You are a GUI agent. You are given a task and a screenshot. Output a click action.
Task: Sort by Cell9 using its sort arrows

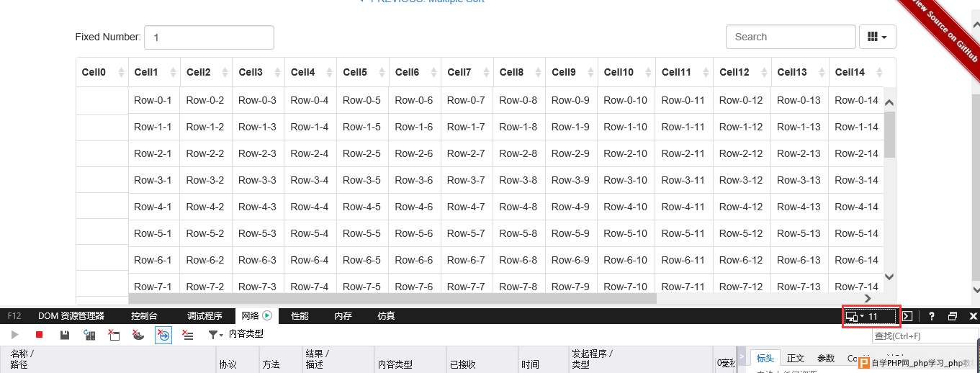click(x=590, y=72)
